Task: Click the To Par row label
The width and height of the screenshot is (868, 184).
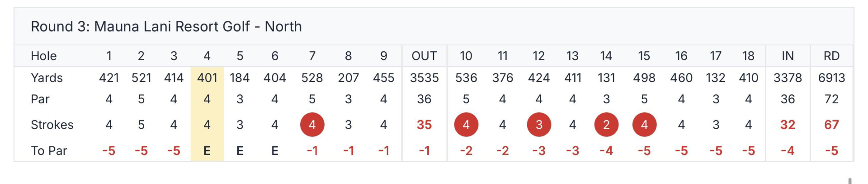Action: 49,150
